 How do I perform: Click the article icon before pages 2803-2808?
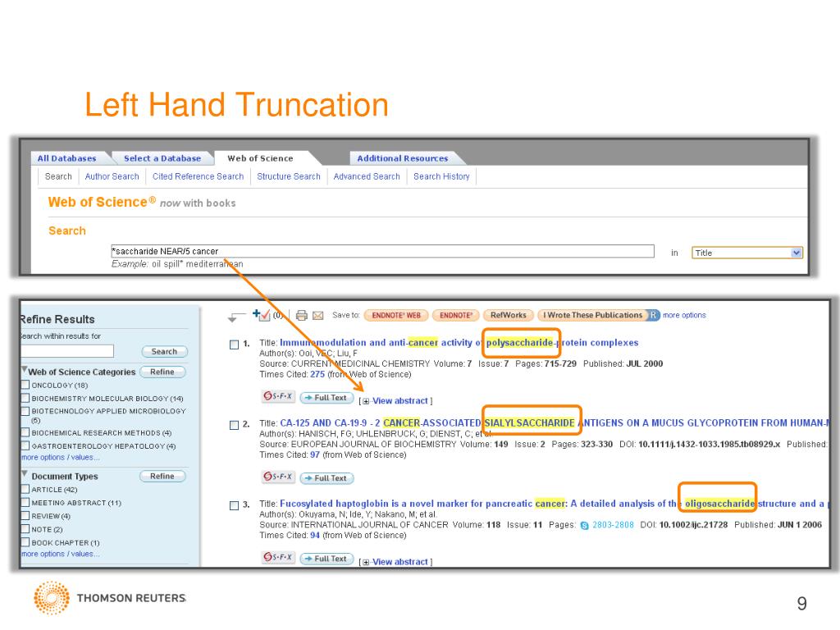coord(584,526)
